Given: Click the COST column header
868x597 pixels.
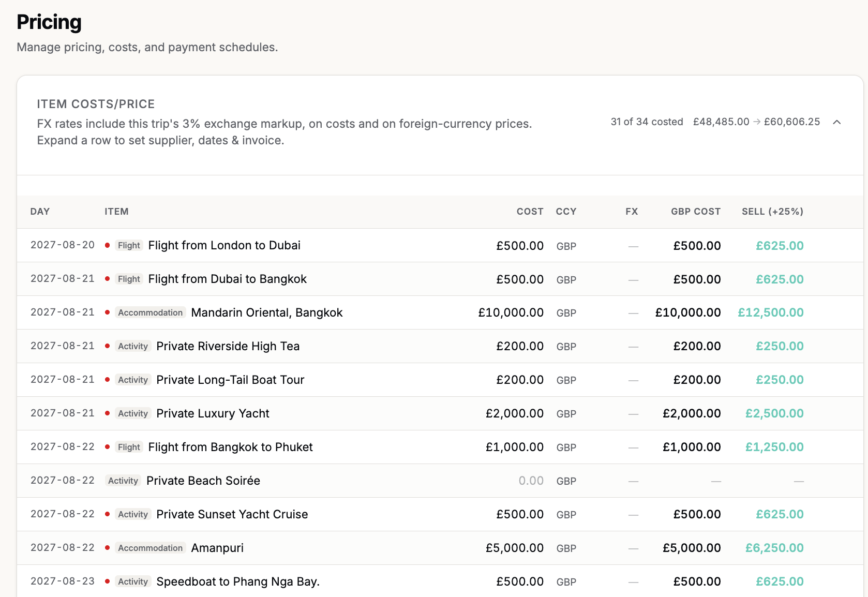Looking at the screenshot, I should (x=530, y=212).
